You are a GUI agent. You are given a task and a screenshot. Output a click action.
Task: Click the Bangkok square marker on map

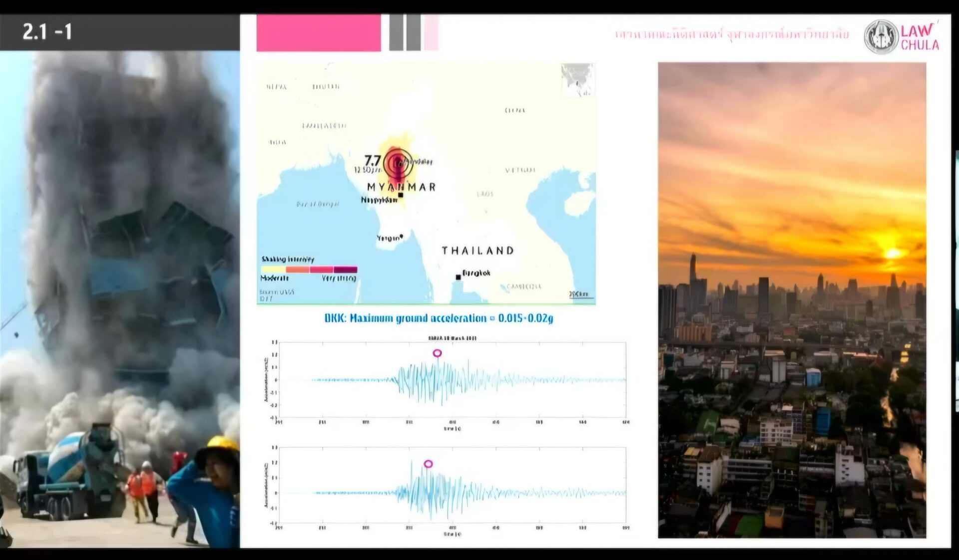click(x=458, y=277)
